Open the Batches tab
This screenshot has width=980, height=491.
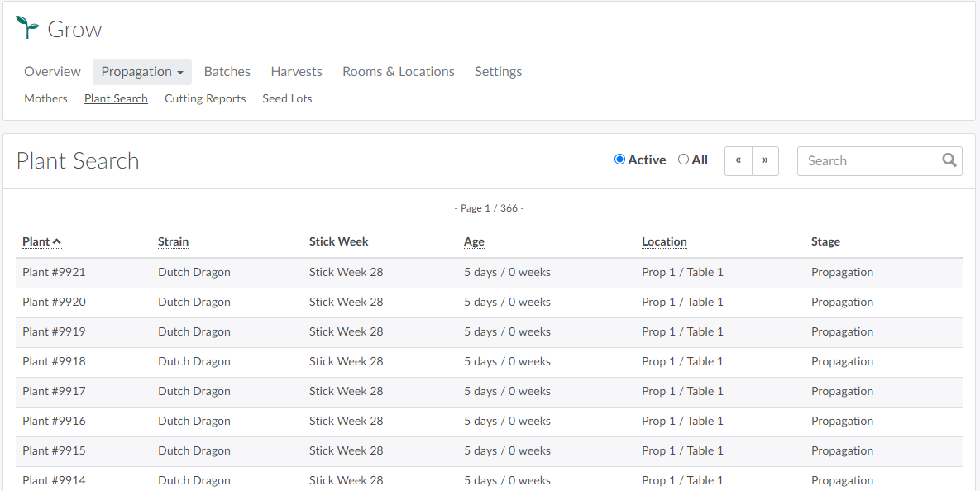point(227,72)
